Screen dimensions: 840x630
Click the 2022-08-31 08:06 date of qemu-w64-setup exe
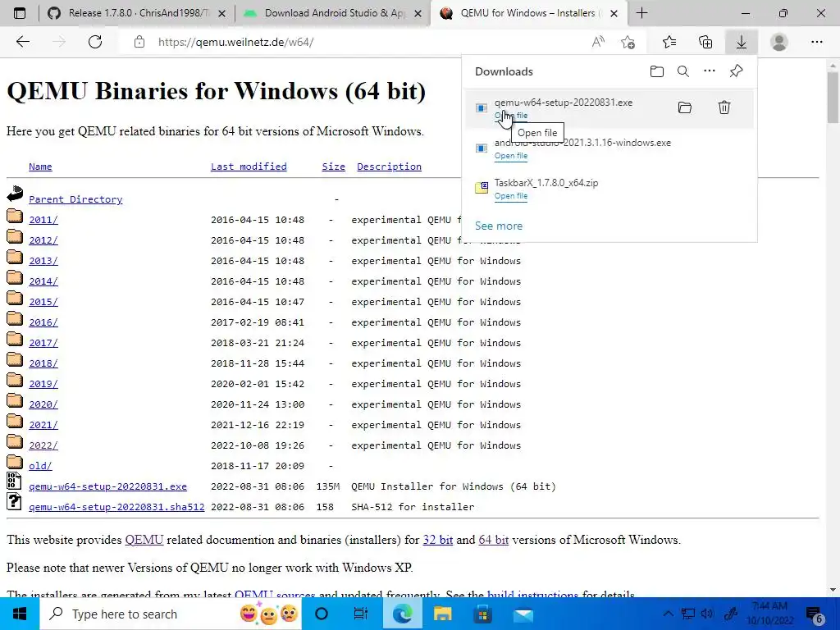[257, 486]
